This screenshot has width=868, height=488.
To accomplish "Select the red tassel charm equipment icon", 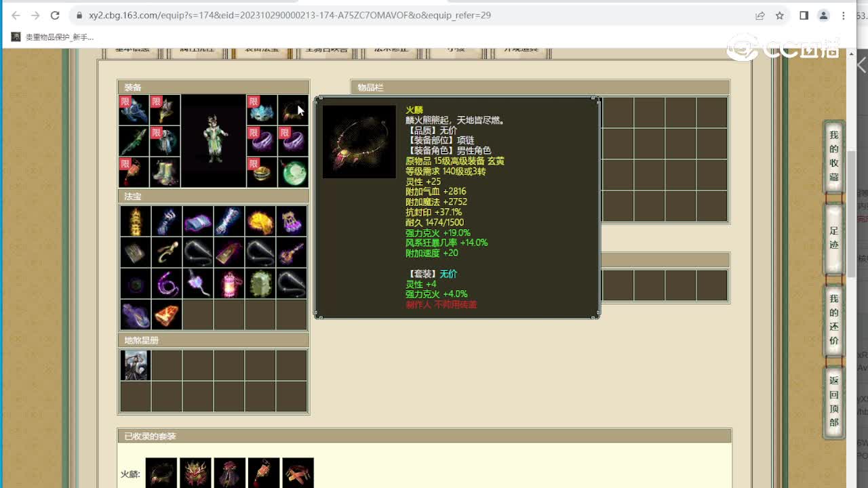I will pos(134,172).
